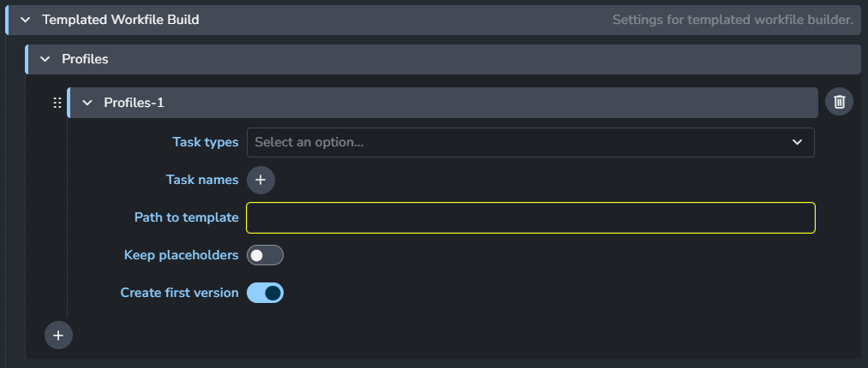
Task: Click the Profiles header title
Action: tap(85, 59)
